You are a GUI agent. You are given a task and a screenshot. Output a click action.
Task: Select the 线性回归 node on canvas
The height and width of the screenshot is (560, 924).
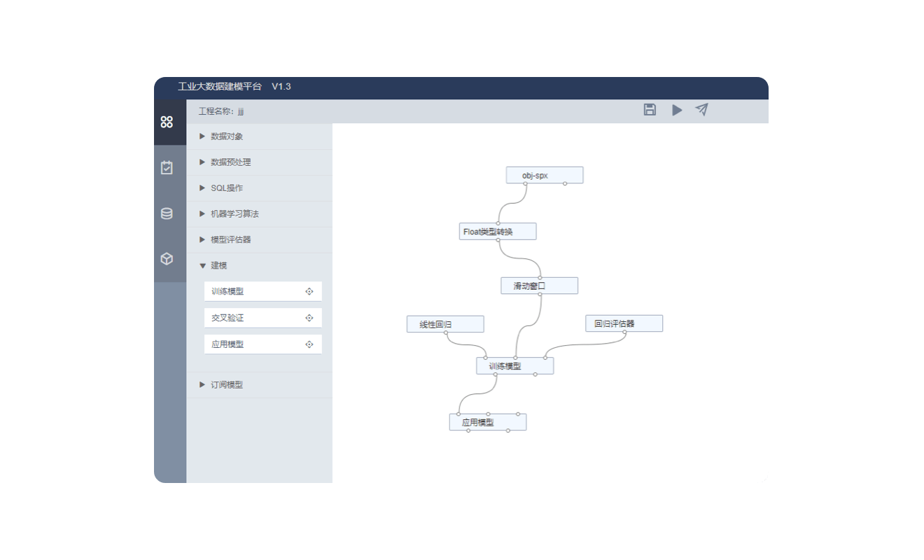click(x=445, y=324)
